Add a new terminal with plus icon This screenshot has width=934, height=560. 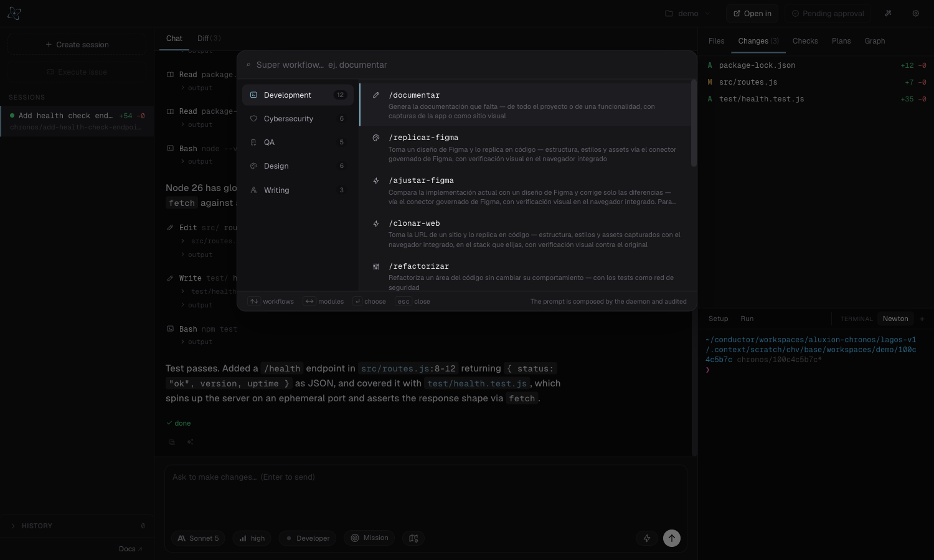(x=922, y=319)
